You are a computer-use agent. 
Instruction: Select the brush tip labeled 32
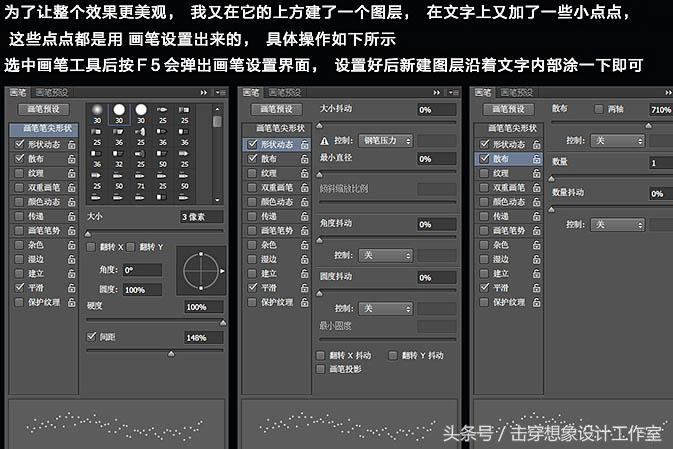coord(119,159)
